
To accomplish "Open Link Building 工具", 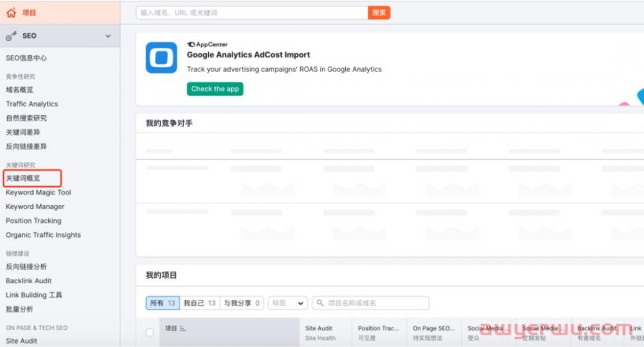I will click(33, 295).
